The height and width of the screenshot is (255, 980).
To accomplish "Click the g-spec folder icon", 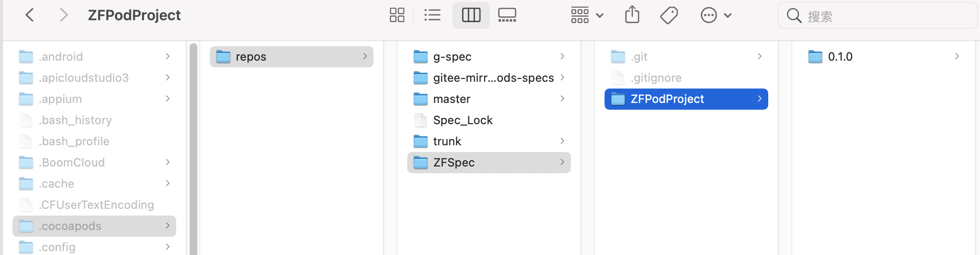I will [x=421, y=57].
